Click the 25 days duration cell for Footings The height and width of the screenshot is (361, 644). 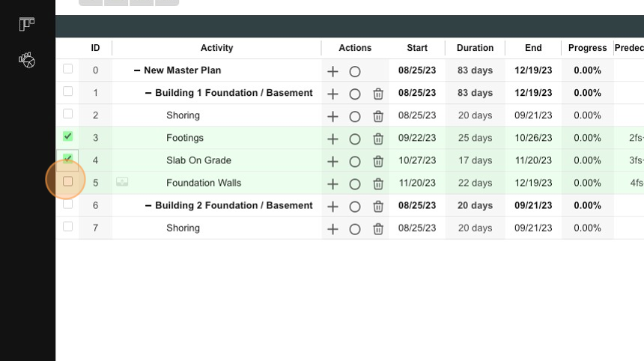(x=476, y=138)
